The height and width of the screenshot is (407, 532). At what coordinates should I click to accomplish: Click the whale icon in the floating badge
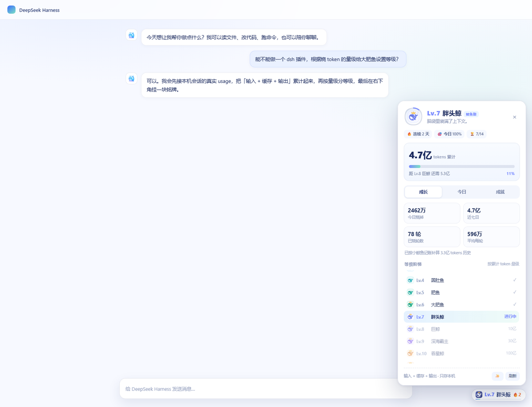[x=479, y=395]
